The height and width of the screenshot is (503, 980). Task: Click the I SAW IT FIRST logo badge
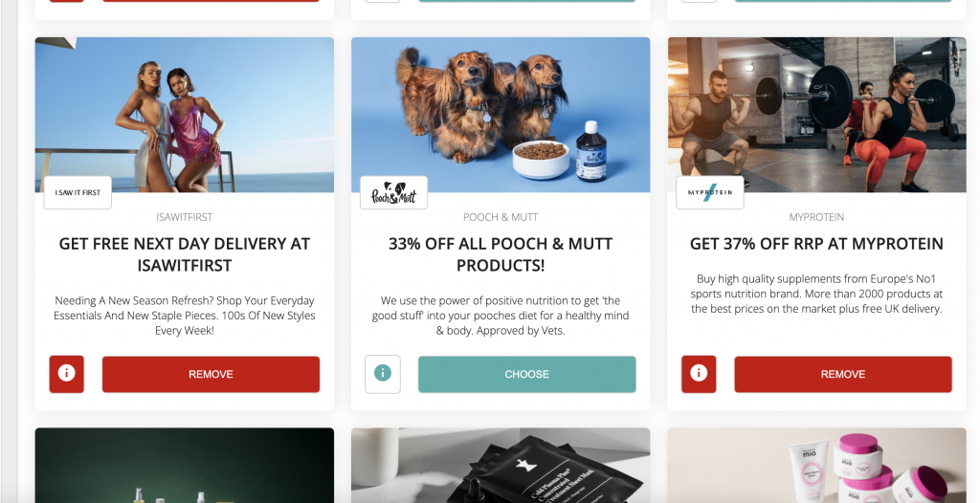point(78,192)
